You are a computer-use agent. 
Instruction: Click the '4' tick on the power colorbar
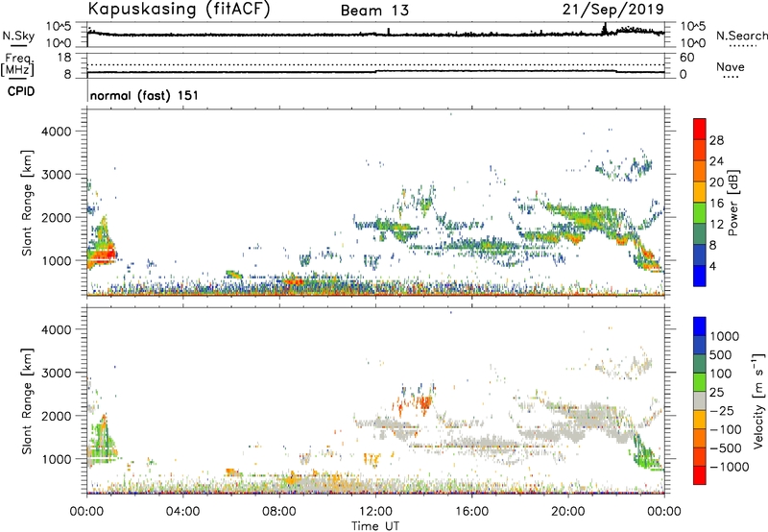pos(712,267)
